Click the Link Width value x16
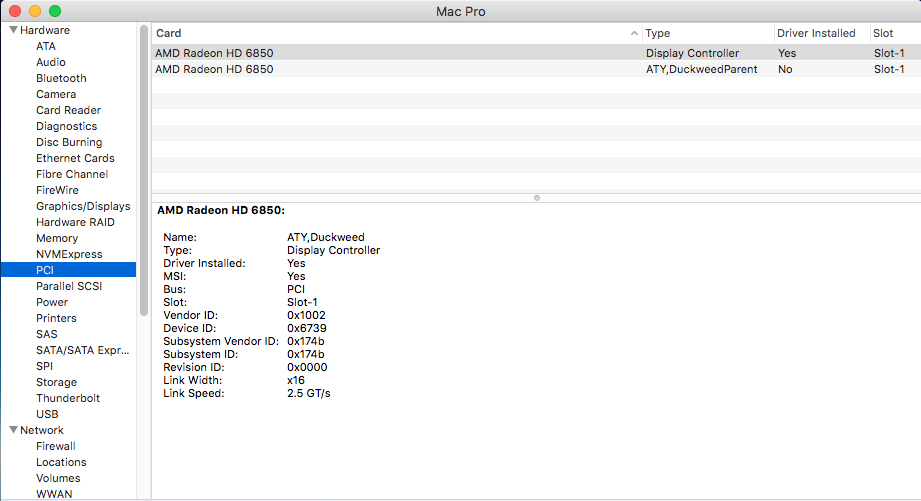 [295, 380]
